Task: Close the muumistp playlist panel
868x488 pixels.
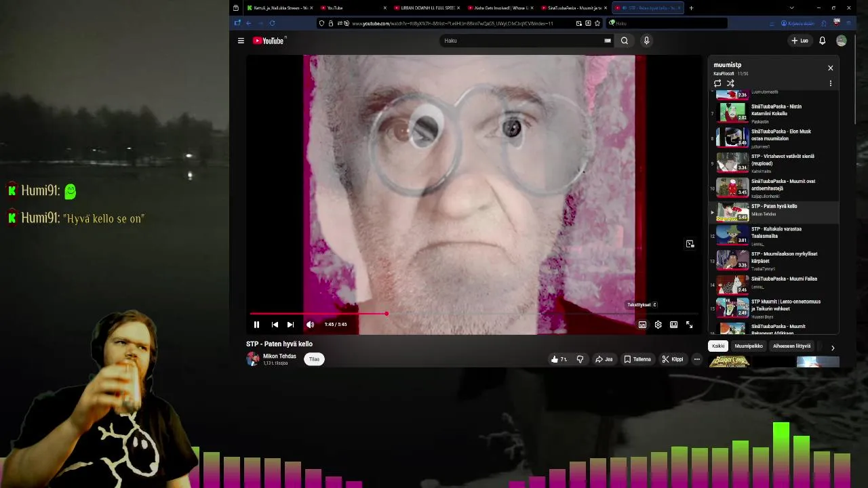Action: [830, 68]
